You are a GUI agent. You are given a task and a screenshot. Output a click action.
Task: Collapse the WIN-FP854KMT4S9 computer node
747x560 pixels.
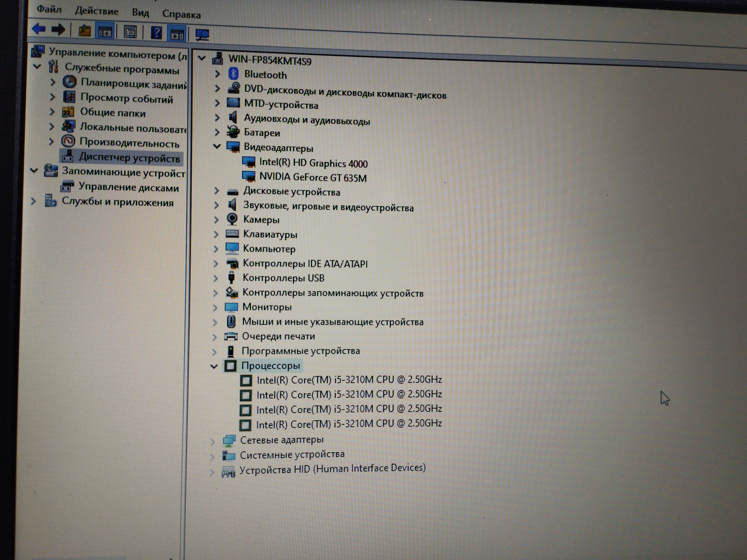coord(202,58)
